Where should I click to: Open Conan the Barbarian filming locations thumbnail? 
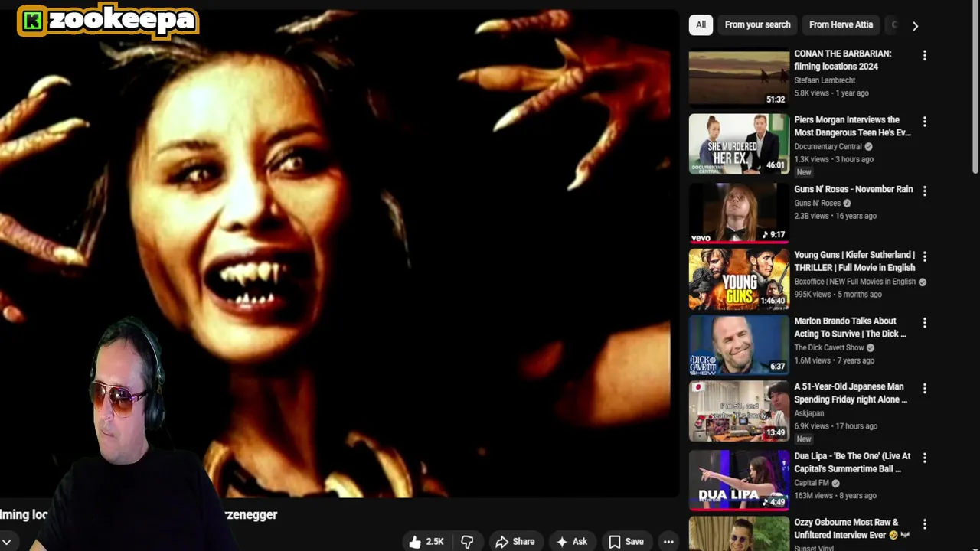tap(739, 77)
